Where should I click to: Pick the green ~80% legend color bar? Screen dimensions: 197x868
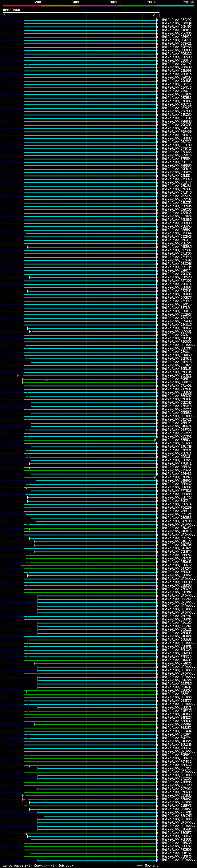[x=137, y=6]
